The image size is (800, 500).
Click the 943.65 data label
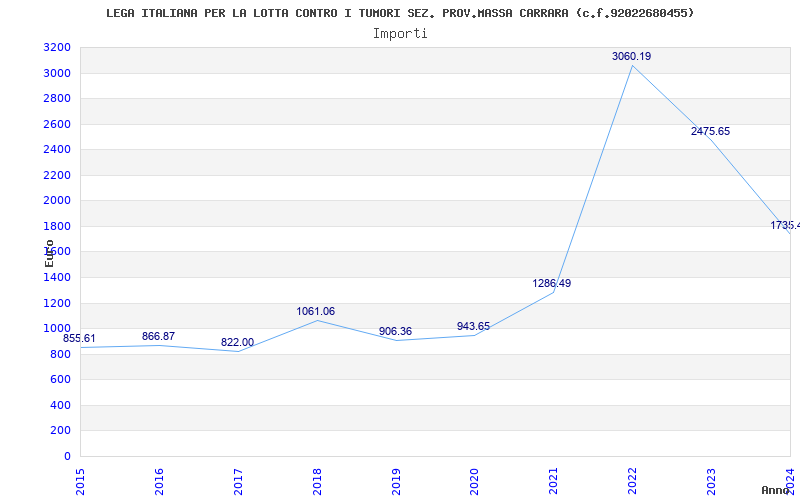tap(473, 327)
